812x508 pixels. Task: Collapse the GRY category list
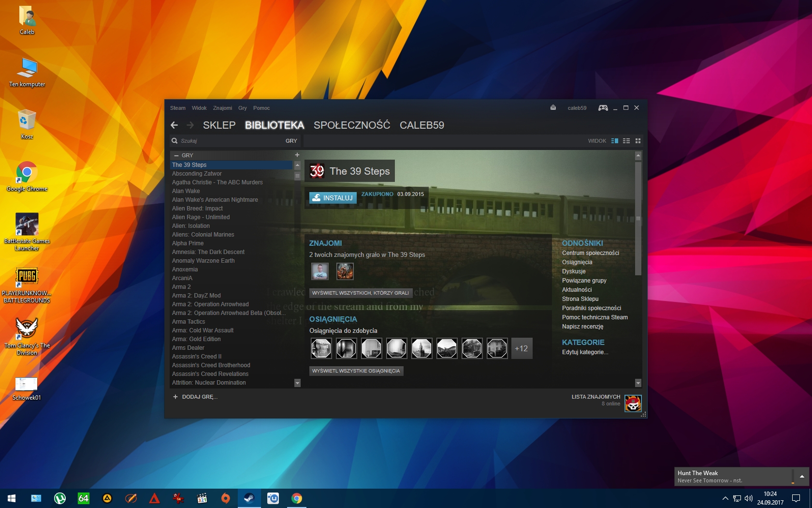(176, 155)
